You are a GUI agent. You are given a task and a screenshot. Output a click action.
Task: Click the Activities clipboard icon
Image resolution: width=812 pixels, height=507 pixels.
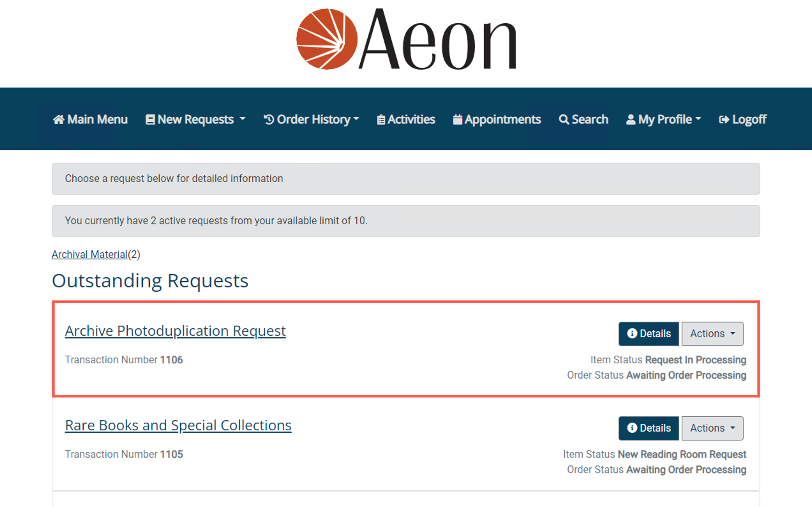(x=381, y=120)
